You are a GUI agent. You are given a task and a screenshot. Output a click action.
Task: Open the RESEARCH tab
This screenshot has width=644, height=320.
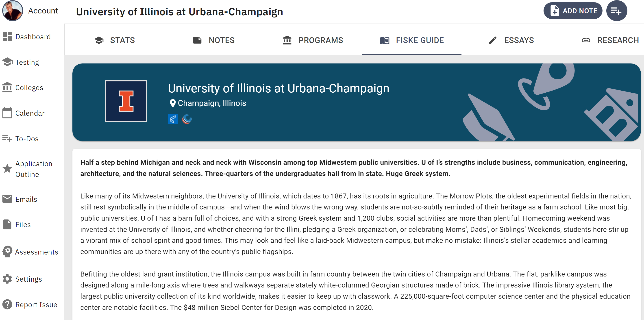coord(610,40)
